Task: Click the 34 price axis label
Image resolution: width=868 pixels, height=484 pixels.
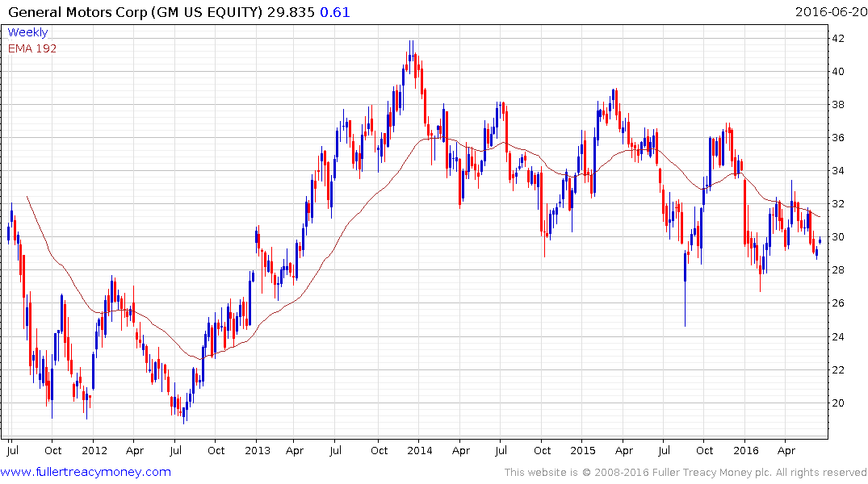Action: [838, 171]
